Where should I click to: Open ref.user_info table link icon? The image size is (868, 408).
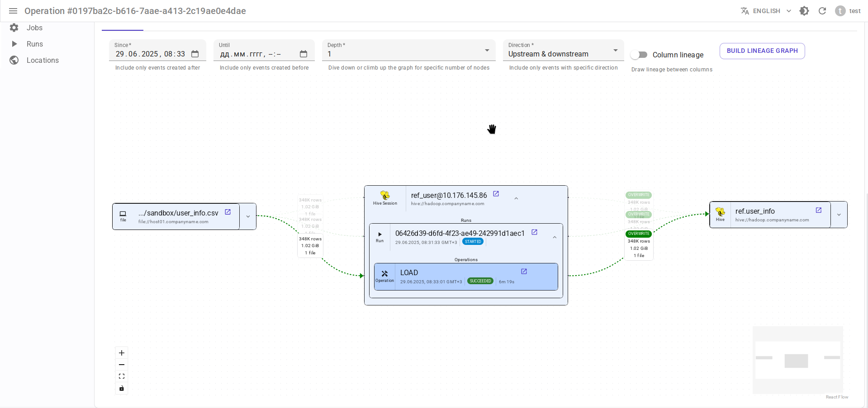818,210
